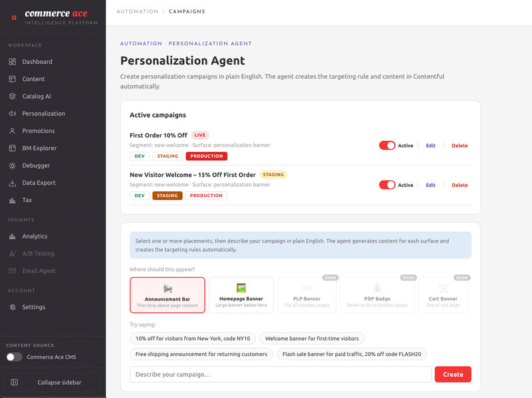Edit the New Visitor Welcome campaign
The image size is (532, 398).
(430, 185)
